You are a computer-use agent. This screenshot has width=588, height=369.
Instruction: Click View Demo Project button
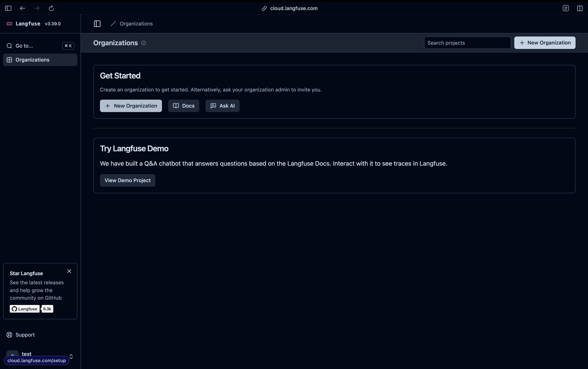pos(128,180)
